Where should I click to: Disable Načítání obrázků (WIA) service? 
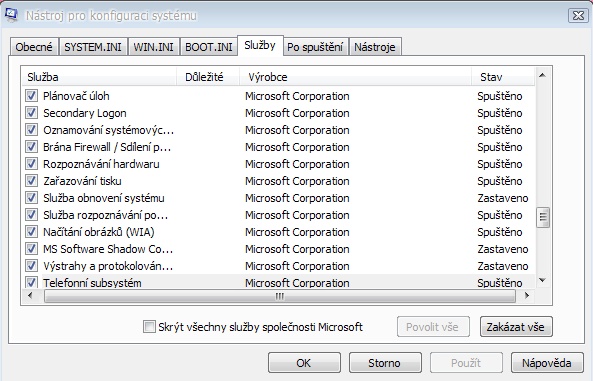[31, 232]
